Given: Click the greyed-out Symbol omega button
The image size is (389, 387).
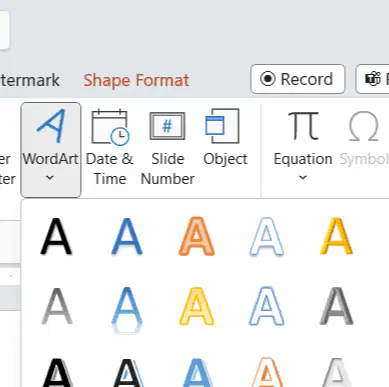Looking at the screenshot, I should 364,137.
